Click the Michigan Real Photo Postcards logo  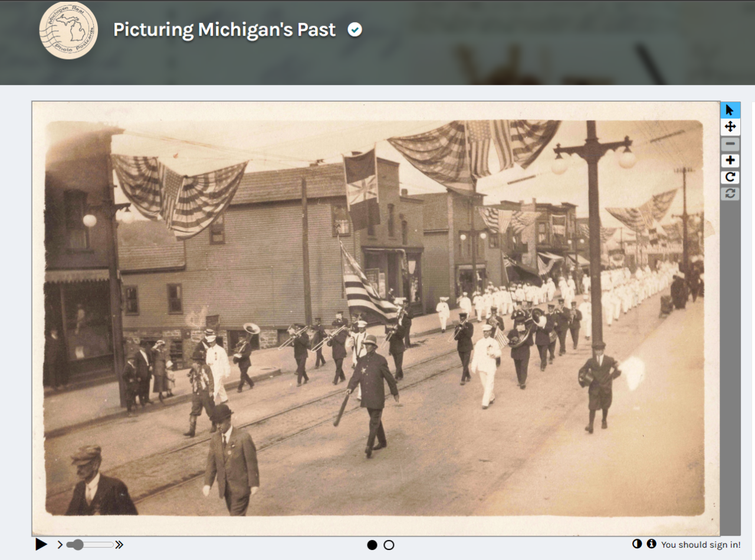pyautogui.click(x=68, y=30)
